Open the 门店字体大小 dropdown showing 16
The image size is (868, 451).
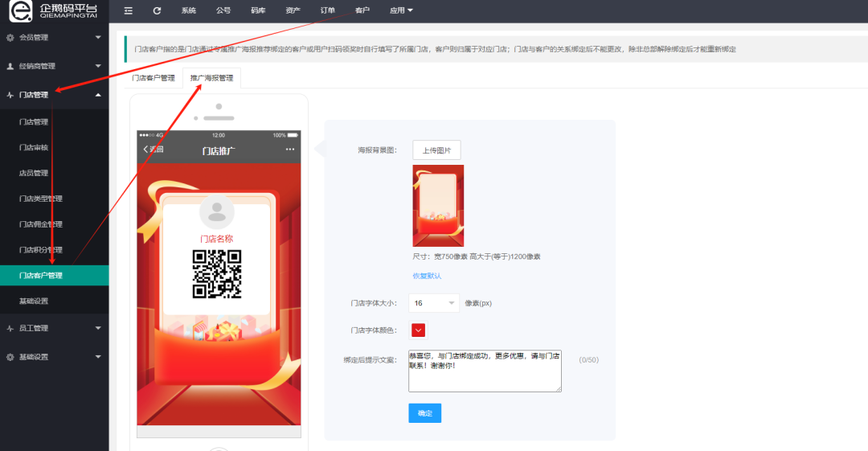(434, 303)
